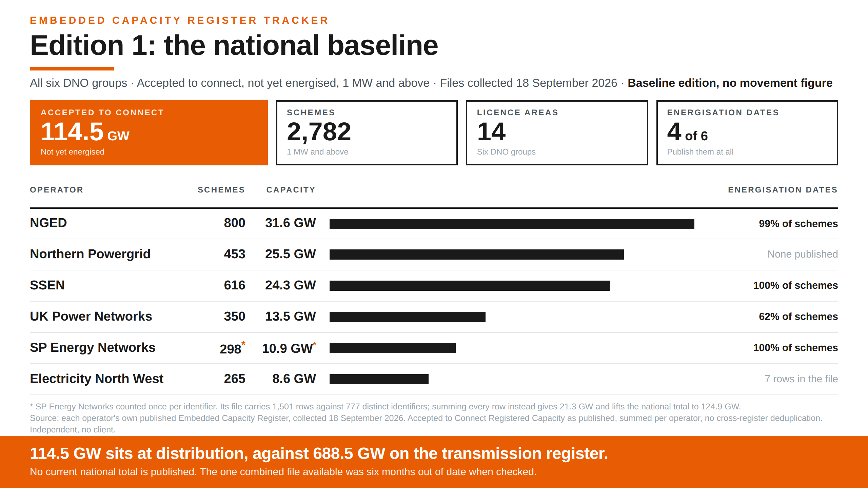Click the '114.5 GW' accepted to connect card
The image size is (868, 488).
[149, 133]
